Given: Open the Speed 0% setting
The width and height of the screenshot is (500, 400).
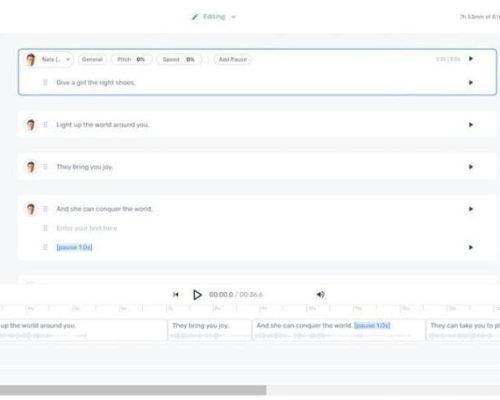Looking at the screenshot, I should click(179, 60).
